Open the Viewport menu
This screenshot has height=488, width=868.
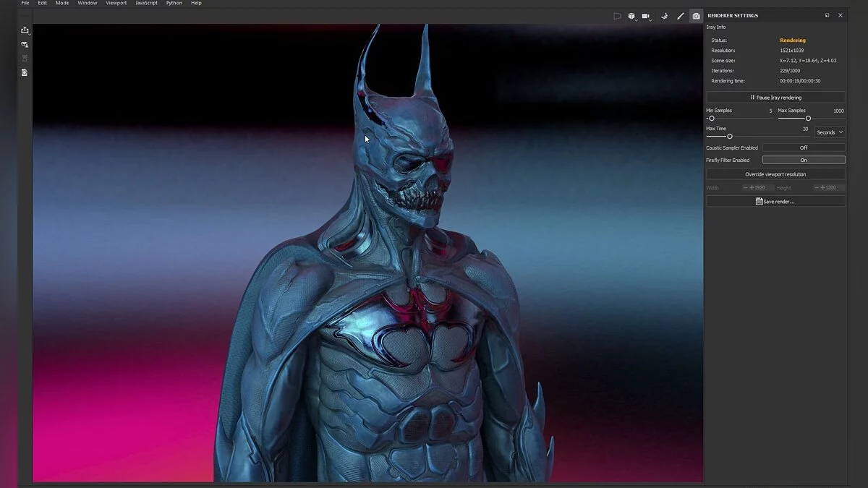[x=116, y=4]
